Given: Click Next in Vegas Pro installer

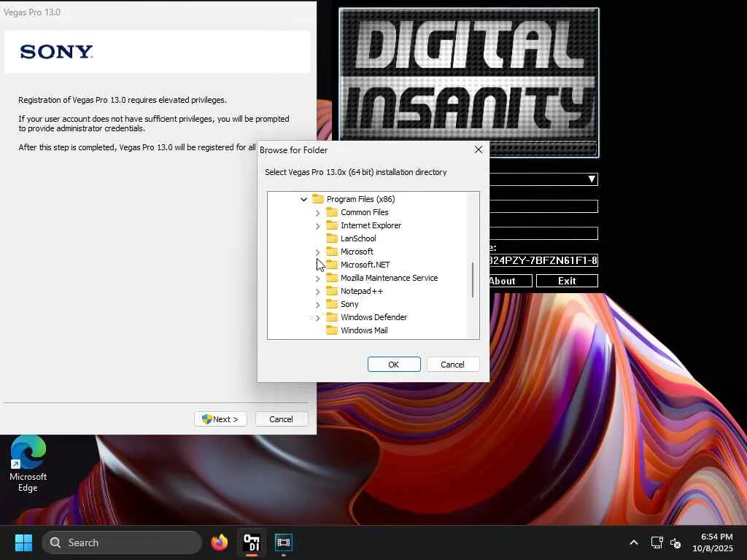Looking at the screenshot, I should point(220,419).
